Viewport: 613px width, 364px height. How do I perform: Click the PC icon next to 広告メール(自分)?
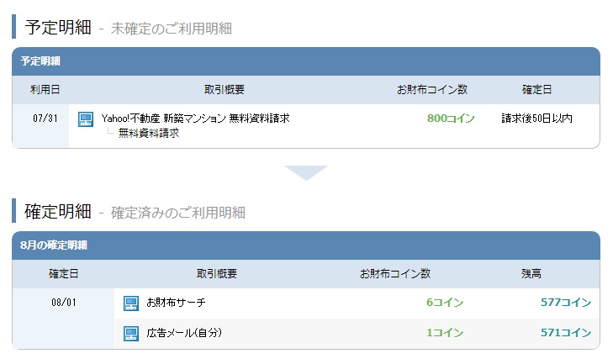click(x=130, y=333)
